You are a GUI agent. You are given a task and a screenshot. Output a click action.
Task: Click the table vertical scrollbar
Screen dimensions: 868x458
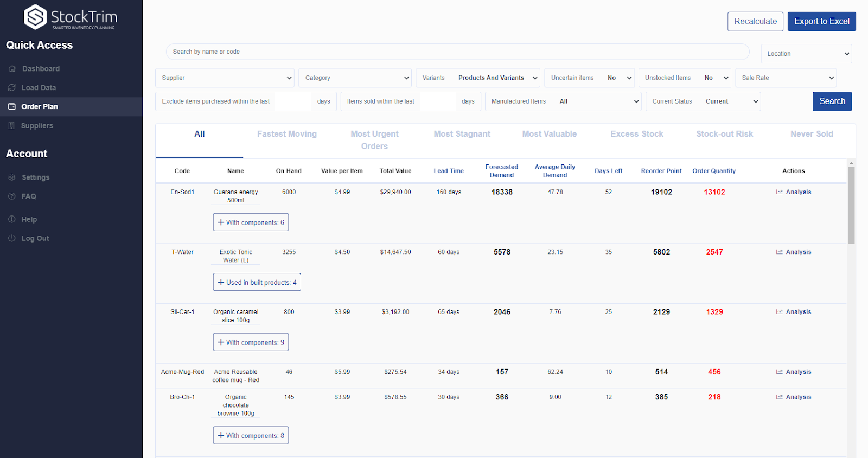tap(851, 206)
